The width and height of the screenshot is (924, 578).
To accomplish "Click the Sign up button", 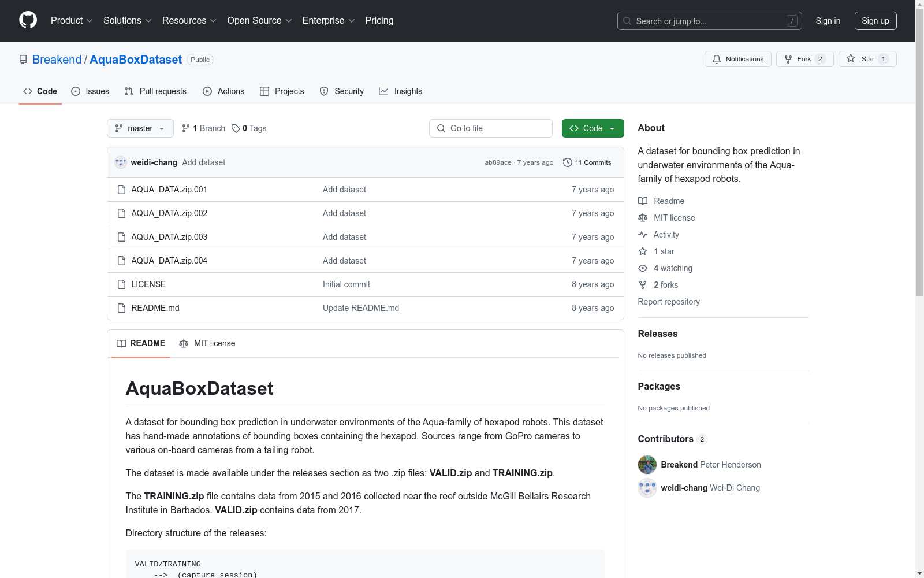I will tap(875, 21).
